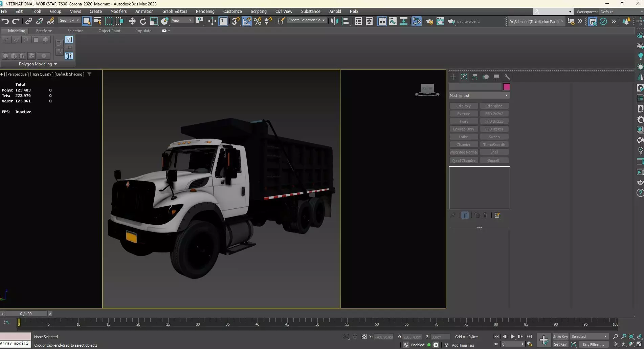Open the Layer Explorer icon
Viewport: 644px width, 349px height.
(369, 21)
